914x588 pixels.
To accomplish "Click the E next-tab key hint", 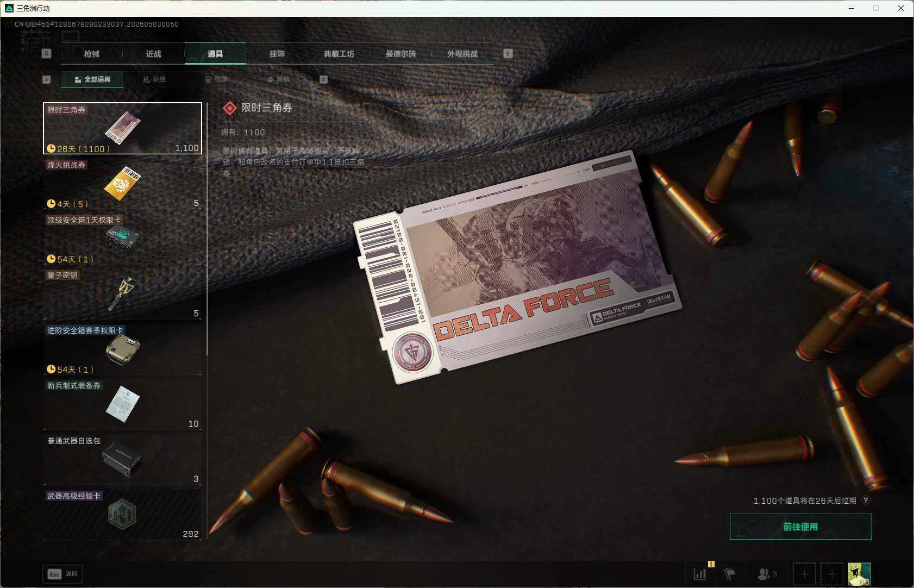I will [x=508, y=54].
